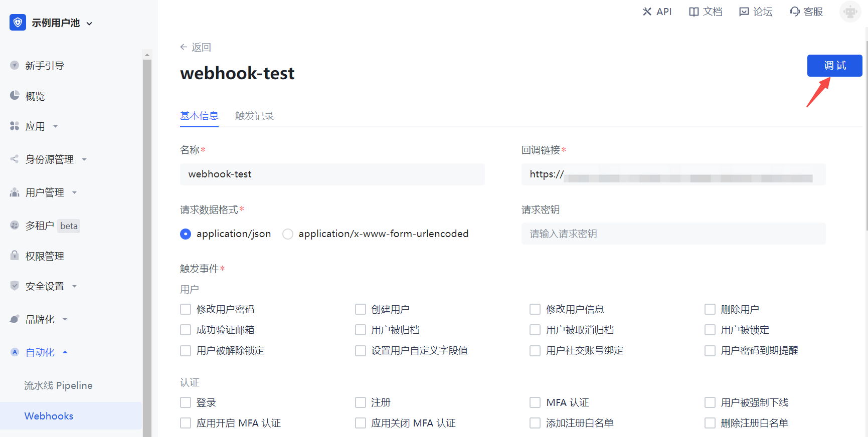Click the blue 调试 button
This screenshot has width=868, height=437.
834,66
